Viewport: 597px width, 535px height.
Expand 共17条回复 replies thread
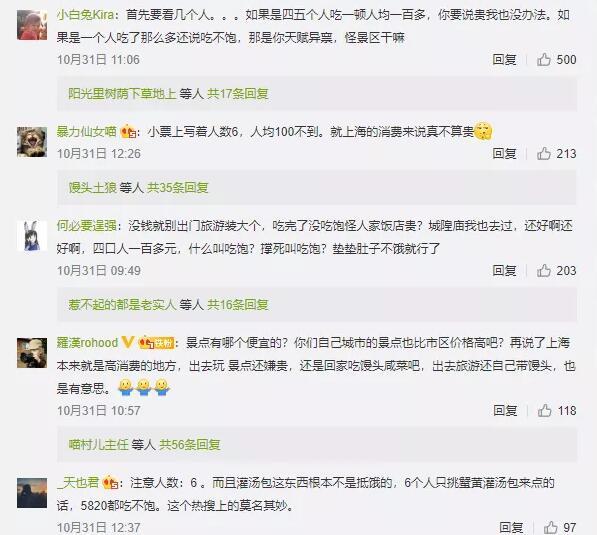(x=238, y=94)
